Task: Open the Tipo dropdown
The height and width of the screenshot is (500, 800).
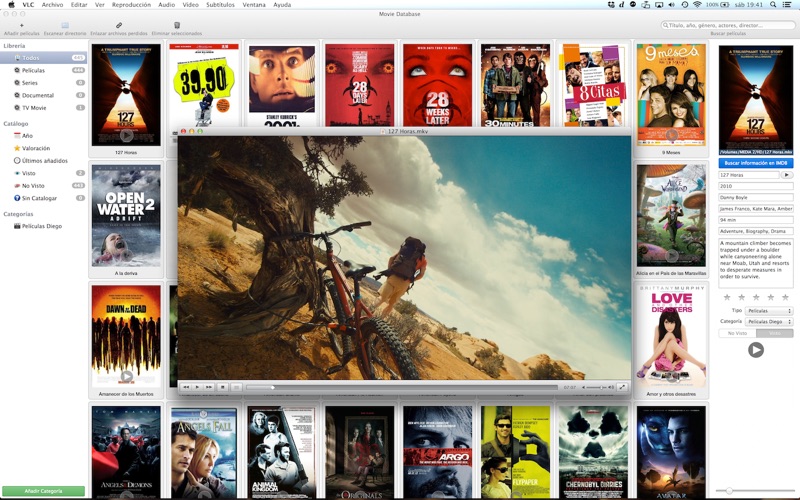Action: coord(769,311)
